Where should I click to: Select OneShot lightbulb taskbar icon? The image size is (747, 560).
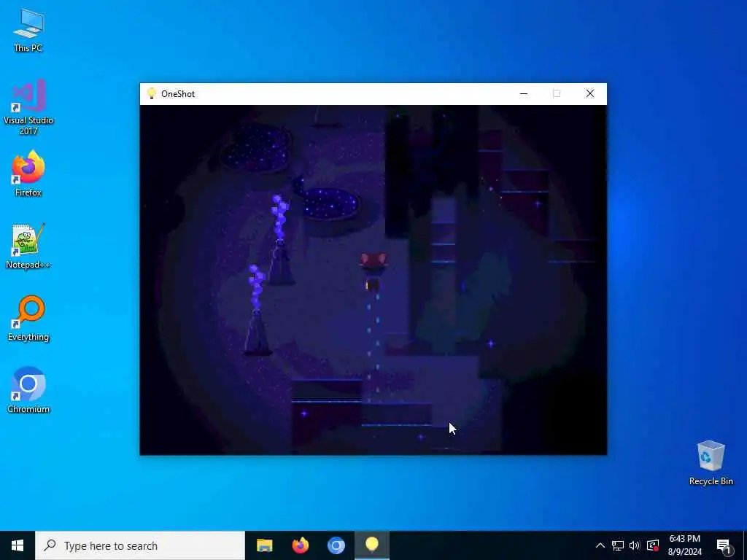click(371, 545)
